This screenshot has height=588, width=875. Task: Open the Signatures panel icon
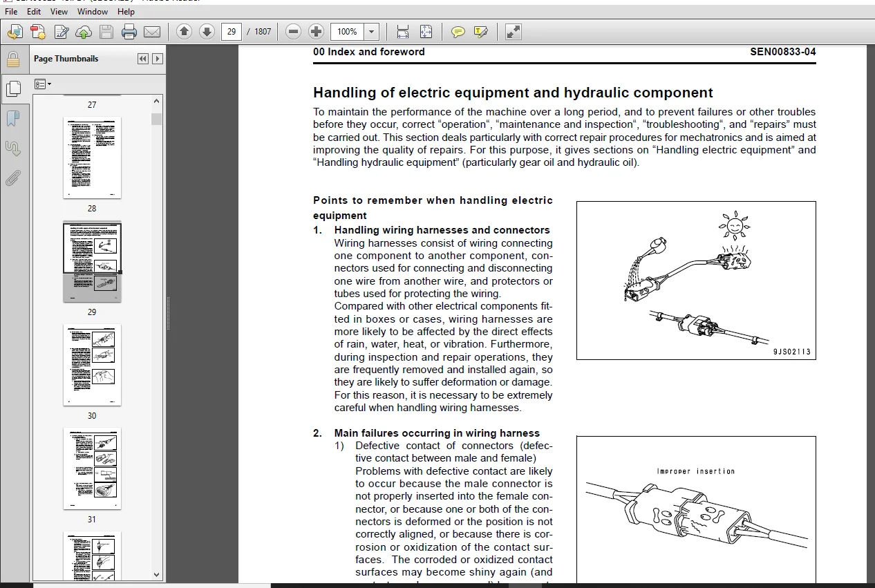click(x=12, y=149)
